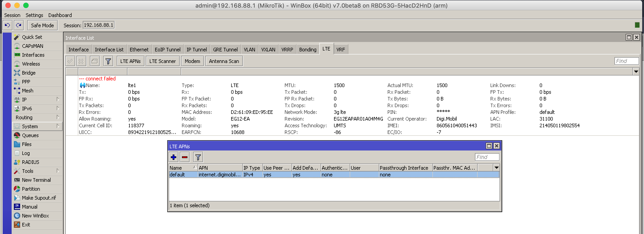
Task: Click the lte1 interface icon
Action: (x=83, y=86)
